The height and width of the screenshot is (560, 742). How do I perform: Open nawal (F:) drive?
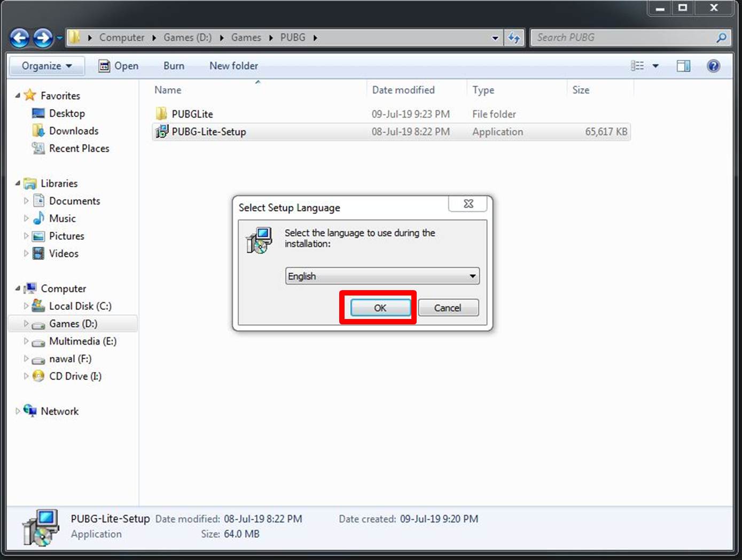click(x=70, y=359)
